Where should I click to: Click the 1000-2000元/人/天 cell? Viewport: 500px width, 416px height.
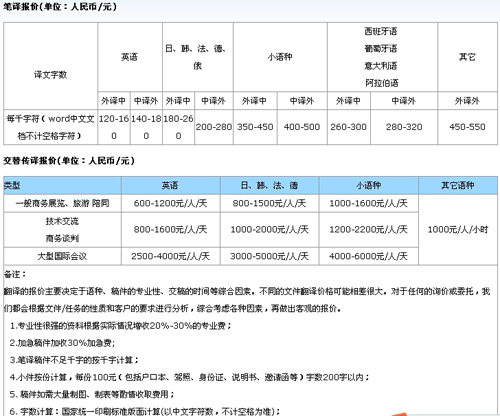coord(269,230)
